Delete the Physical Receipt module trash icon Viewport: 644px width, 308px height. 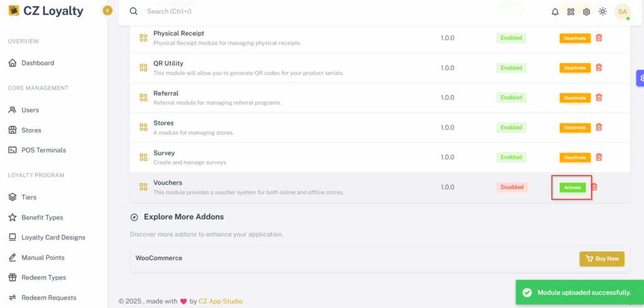(599, 38)
